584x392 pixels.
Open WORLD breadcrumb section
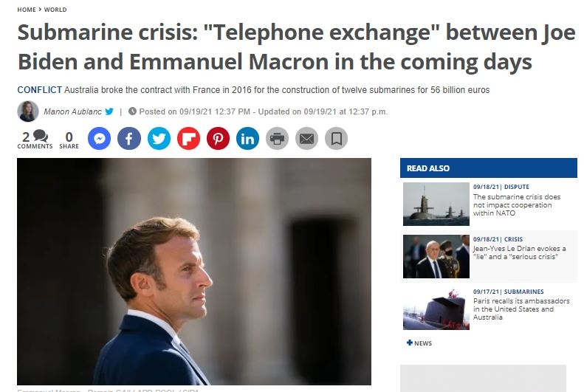coord(55,10)
